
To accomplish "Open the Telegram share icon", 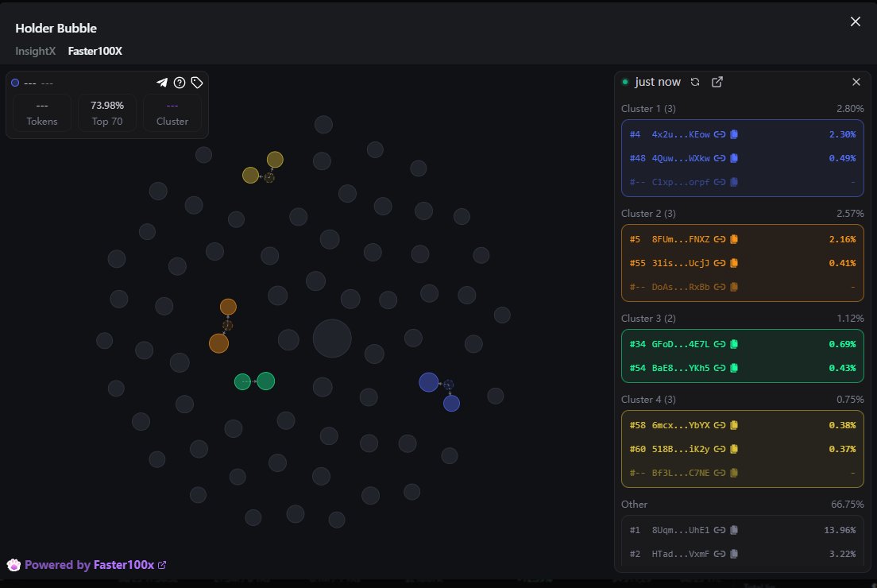I will click(161, 83).
